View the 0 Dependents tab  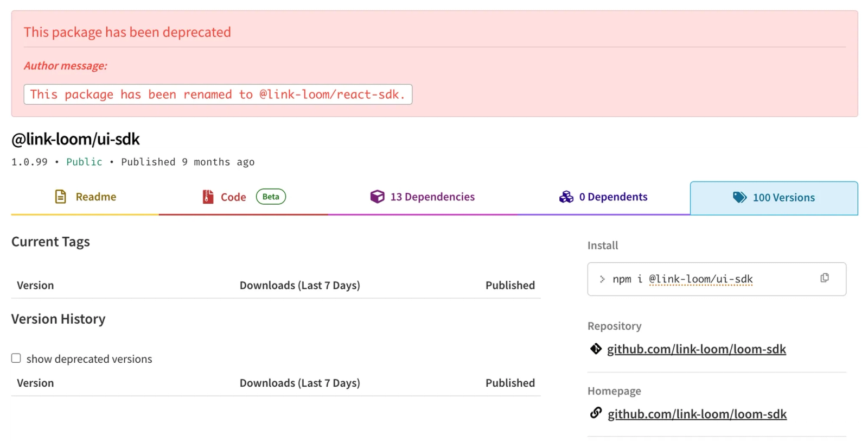603,197
